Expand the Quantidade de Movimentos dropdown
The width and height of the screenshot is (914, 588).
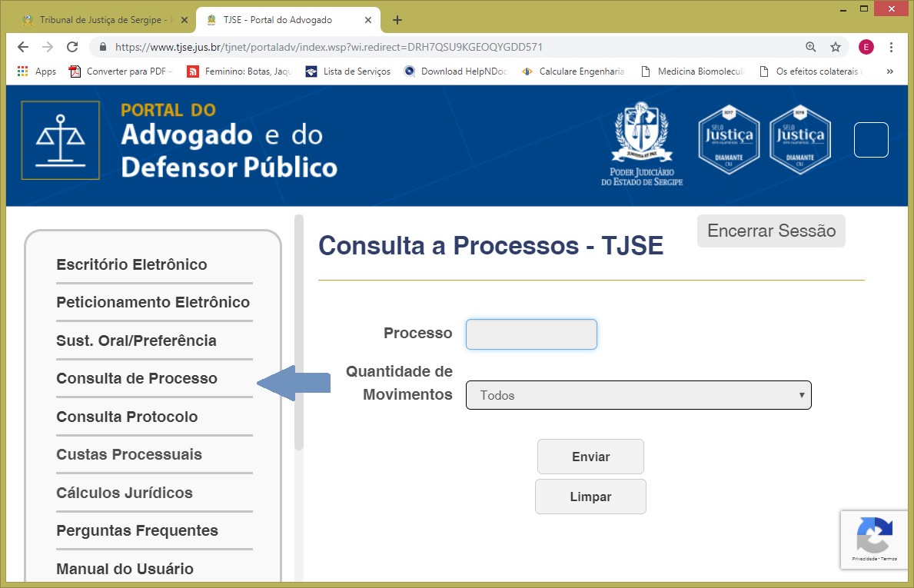click(x=638, y=395)
